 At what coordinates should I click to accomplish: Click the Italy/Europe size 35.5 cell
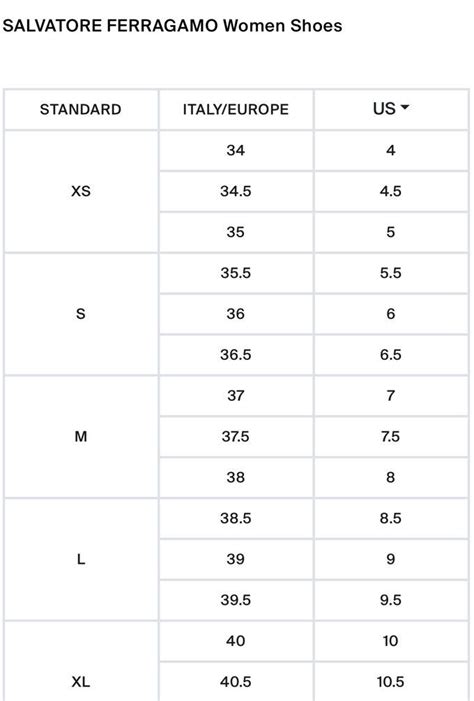tap(236, 273)
